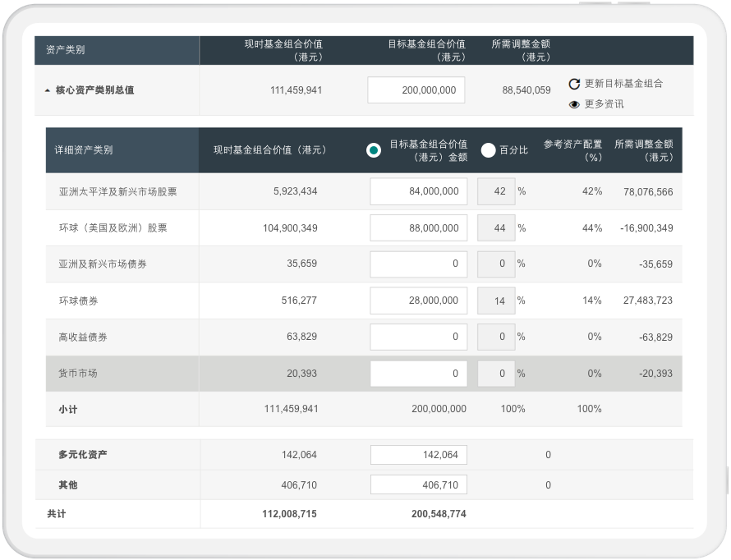Select the 百分比 radio button
Viewport: 731px width, 560px height.
(488, 150)
